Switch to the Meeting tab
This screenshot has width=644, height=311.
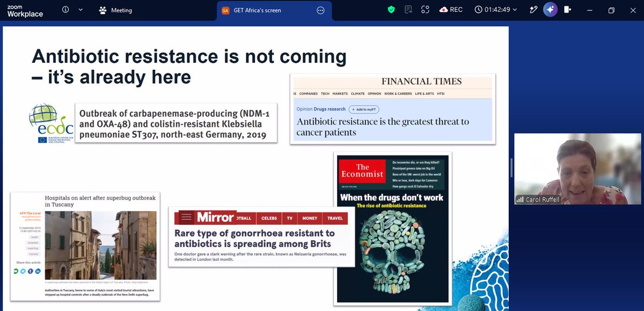(116, 10)
